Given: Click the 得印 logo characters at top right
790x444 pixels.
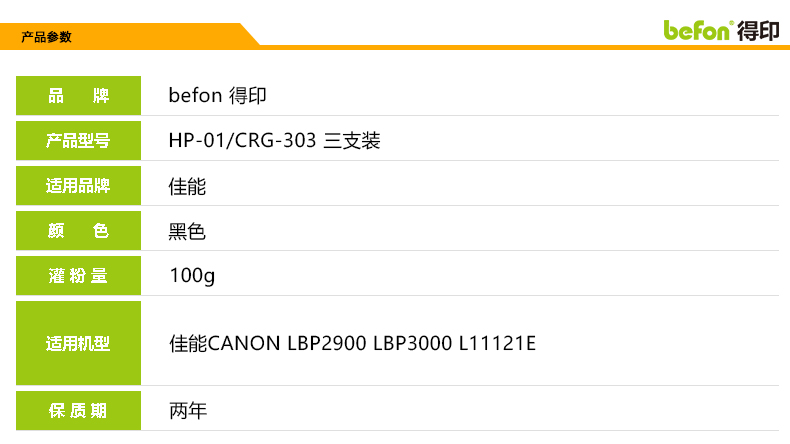Looking at the screenshot, I should [x=757, y=30].
